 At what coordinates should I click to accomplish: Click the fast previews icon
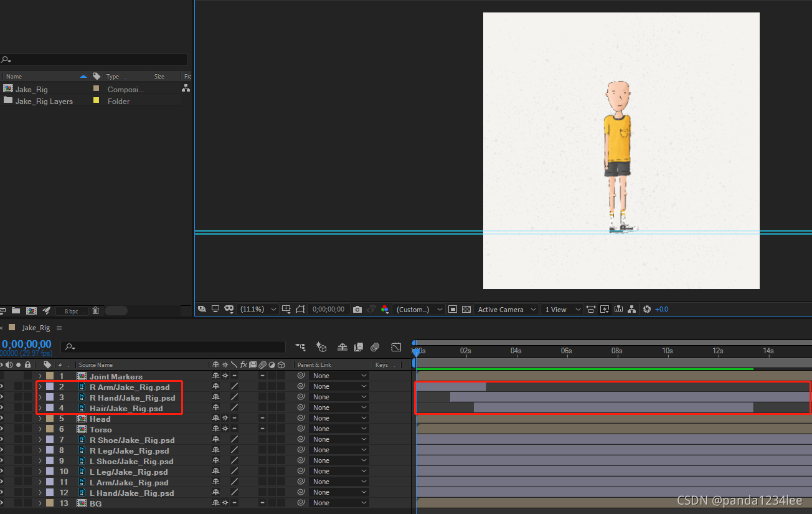pos(604,309)
